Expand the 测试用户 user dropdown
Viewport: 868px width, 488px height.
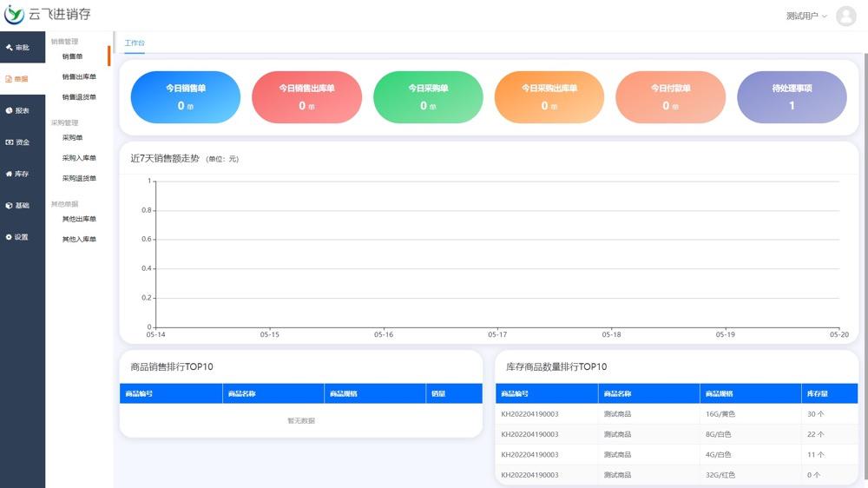806,16
